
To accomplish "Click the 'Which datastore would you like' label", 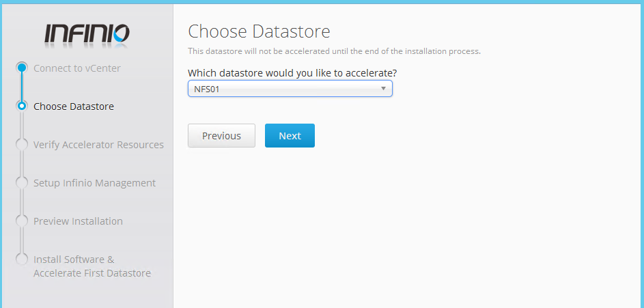I will [292, 72].
